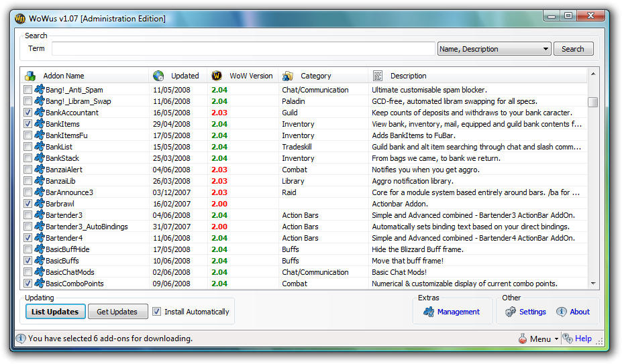Click the puzzle icon beside BankItems
This screenshot has width=622, height=364.
(x=40, y=124)
